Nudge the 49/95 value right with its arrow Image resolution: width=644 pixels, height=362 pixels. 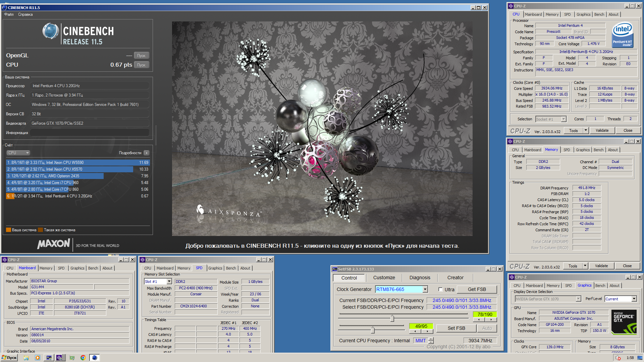427,331
